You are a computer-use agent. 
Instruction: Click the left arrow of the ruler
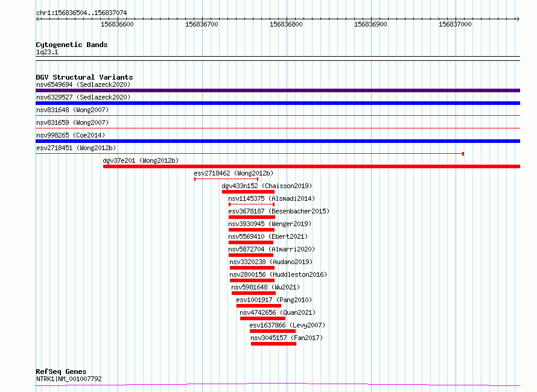click(37, 19)
